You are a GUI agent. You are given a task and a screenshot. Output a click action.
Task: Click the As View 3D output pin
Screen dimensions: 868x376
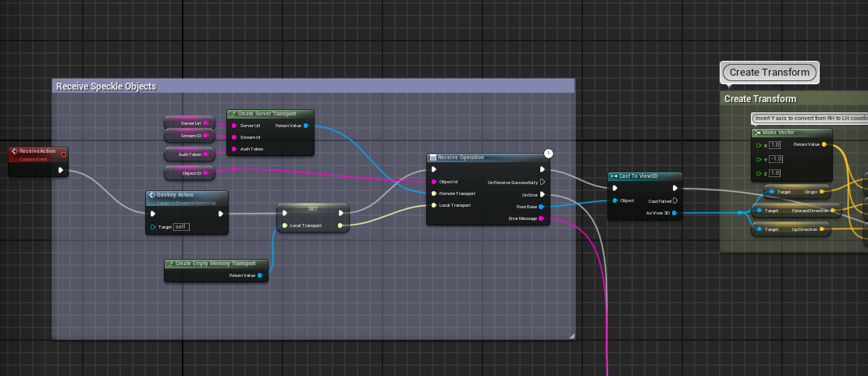[674, 213]
